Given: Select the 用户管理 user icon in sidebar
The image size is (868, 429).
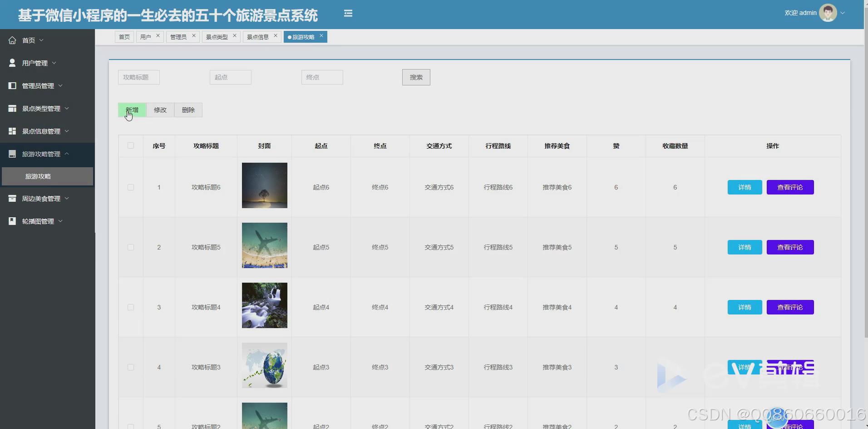Looking at the screenshot, I should pos(12,63).
